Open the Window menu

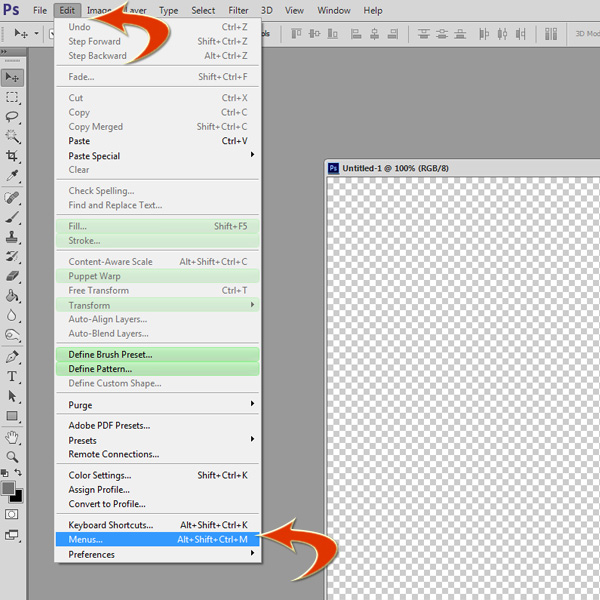(334, 10)
